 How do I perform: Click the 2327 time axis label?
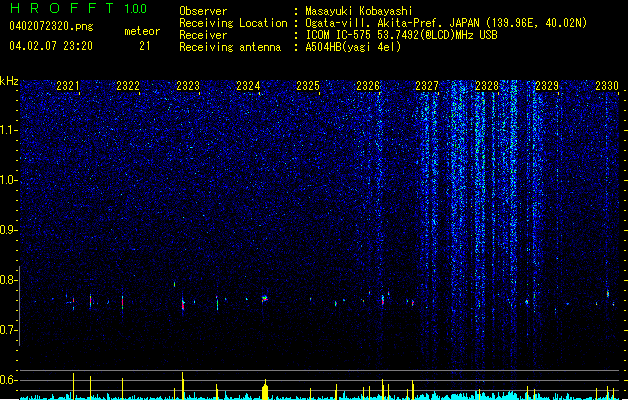click(x=427, y=85)
